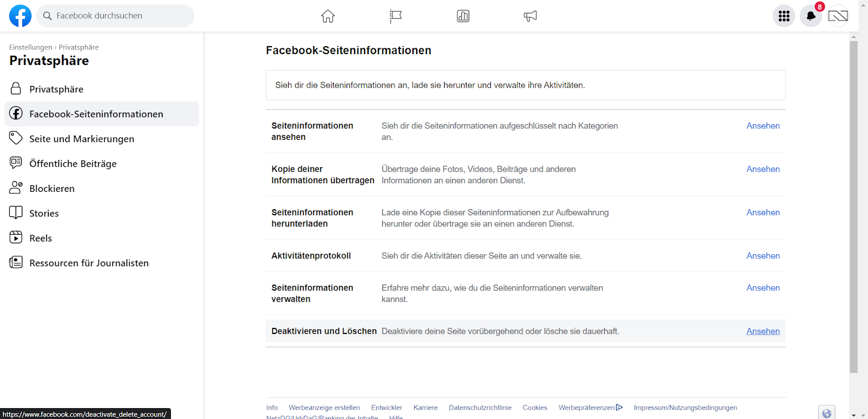
Task: Click the scrollbar down arrow
Action: pos(854,415)
